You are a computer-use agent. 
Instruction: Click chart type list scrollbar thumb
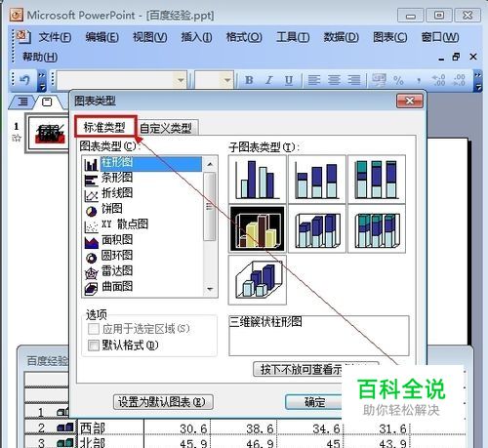(x=210, y=207)
